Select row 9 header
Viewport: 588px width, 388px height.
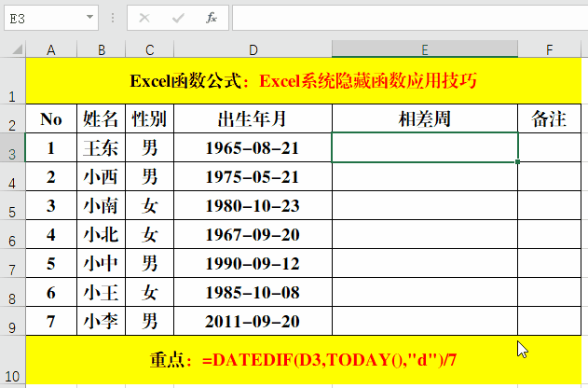point(12,321)
